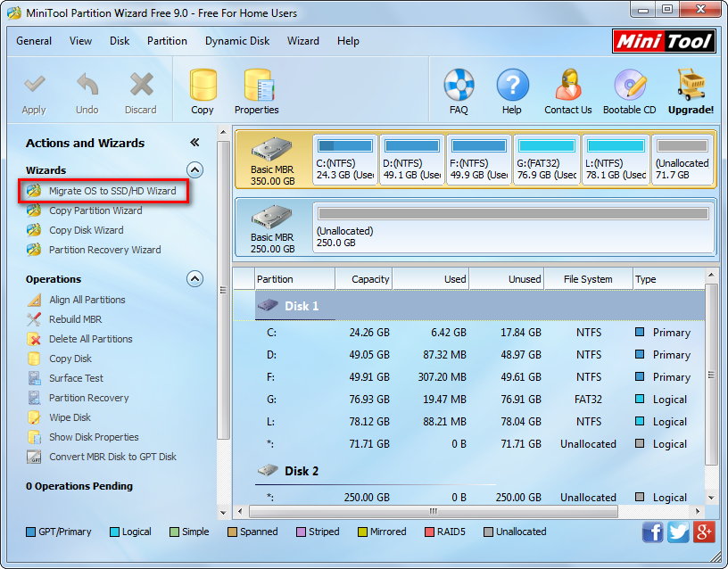Open the Twitter share icon
The height and width of the screenshot is (569, 728).
pos(678,532)
